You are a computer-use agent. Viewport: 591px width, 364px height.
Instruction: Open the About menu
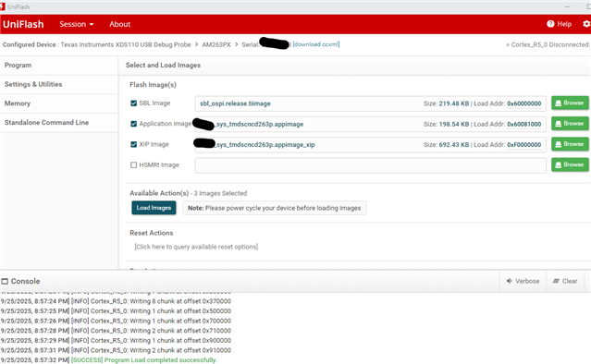click(120, 24)
